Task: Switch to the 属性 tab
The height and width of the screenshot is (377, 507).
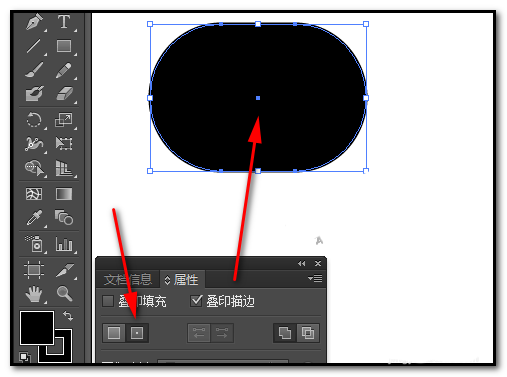Action: point(186,280)
